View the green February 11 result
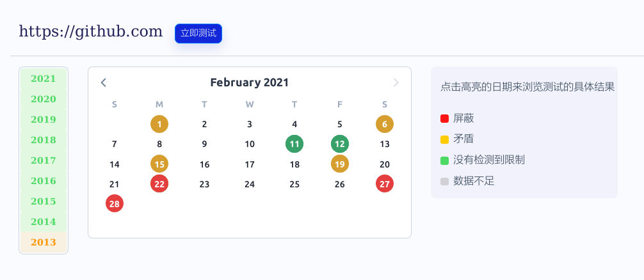This screenshot has width=644, height=280. (x=294, y=144)
